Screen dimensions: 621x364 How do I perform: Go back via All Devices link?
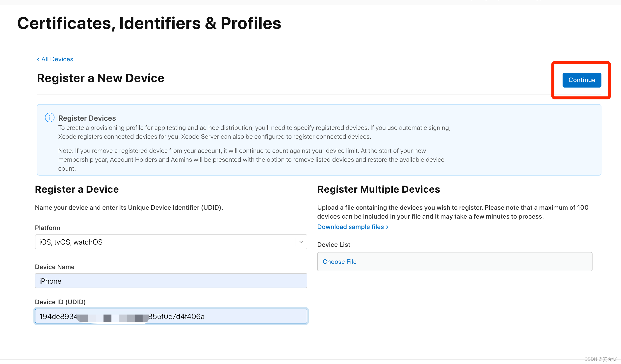[57, 59]
